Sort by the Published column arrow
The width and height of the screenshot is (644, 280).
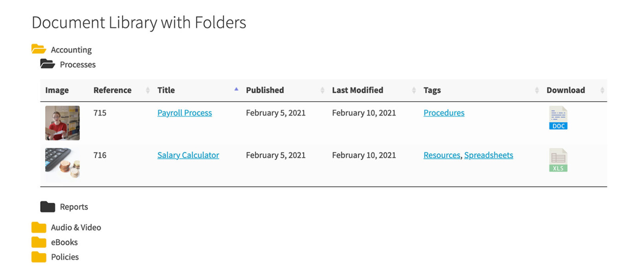point(322,90)
